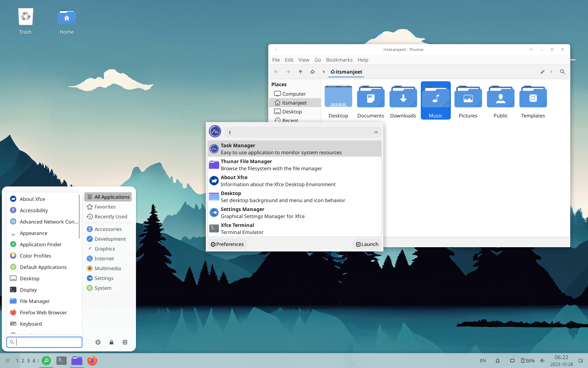The width and height of the screenshot is (588, 368).
Task: Collapse the Application Finder results with the chevron
Action: tap(376, 132)
